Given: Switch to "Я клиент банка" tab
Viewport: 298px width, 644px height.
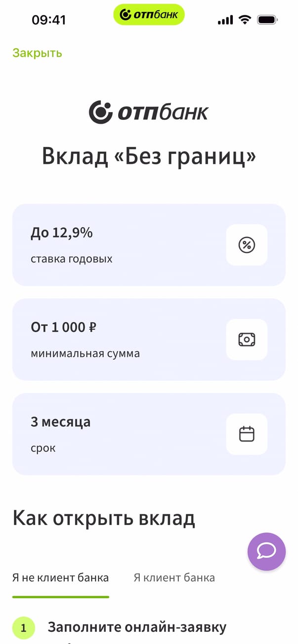Looking at the screenshot, I should coord(174,577).
